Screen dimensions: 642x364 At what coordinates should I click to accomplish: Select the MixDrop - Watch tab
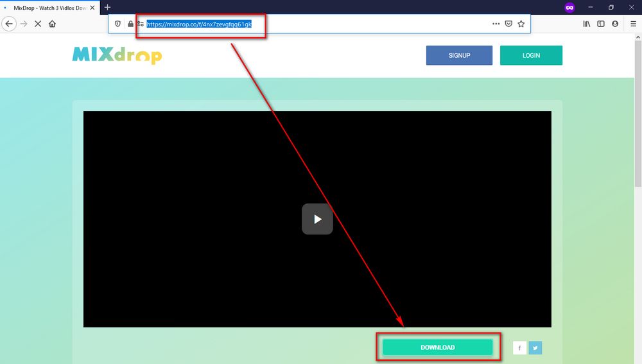[x=50, y=8]
